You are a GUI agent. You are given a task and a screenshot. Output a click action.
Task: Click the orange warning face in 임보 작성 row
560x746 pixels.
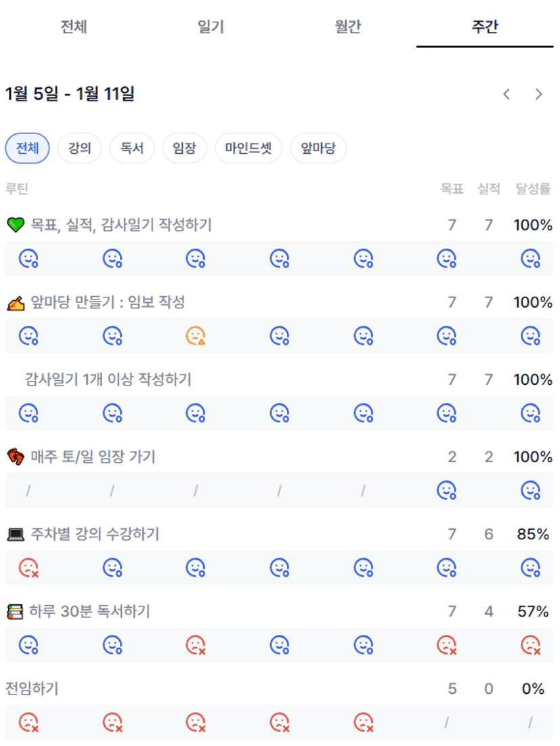pos(196,335)
